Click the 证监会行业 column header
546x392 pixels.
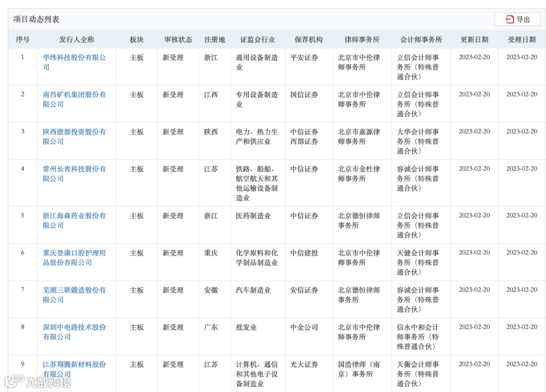point(257,40)
